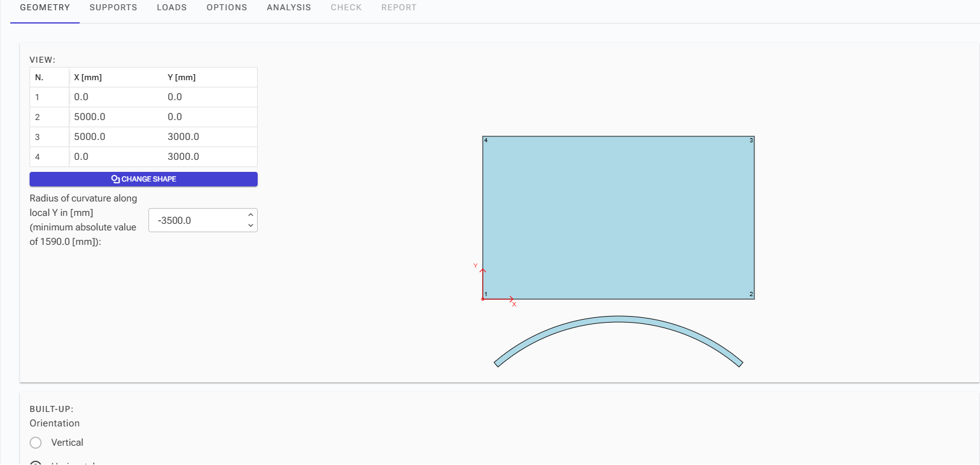Screen dimensions: 980x465
Task: Click corner node 3 of the rectangle
Action: [751, 140]
